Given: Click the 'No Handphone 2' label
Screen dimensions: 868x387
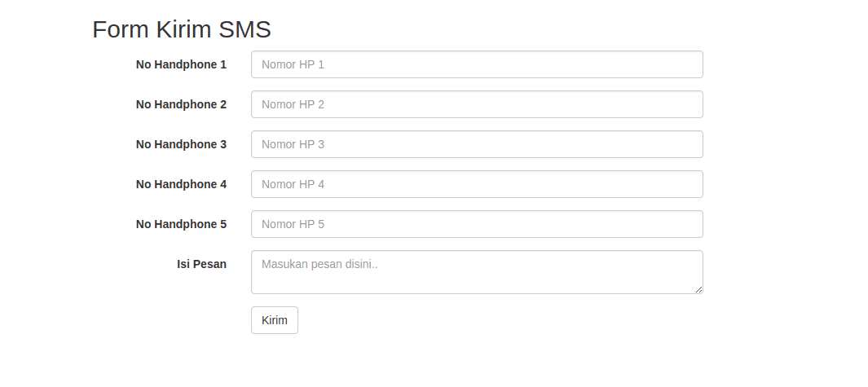Looking at the screenshot, I should (x=181, y=104).
